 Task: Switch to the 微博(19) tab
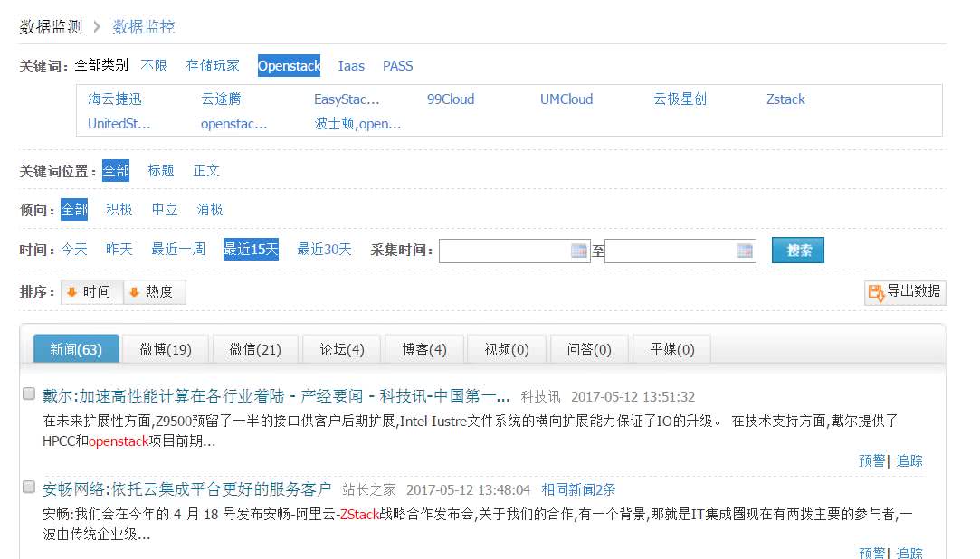point(166,349)
